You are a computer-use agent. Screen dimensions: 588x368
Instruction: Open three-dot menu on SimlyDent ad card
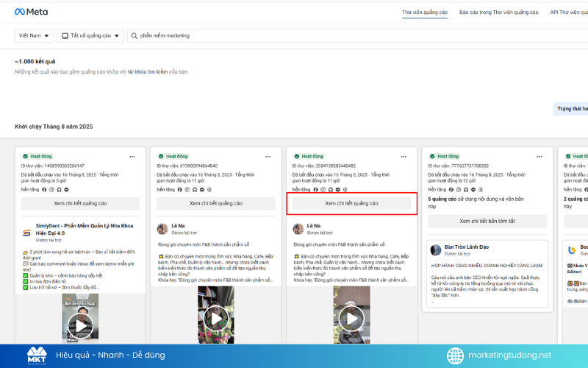click(x=132, y=157)
